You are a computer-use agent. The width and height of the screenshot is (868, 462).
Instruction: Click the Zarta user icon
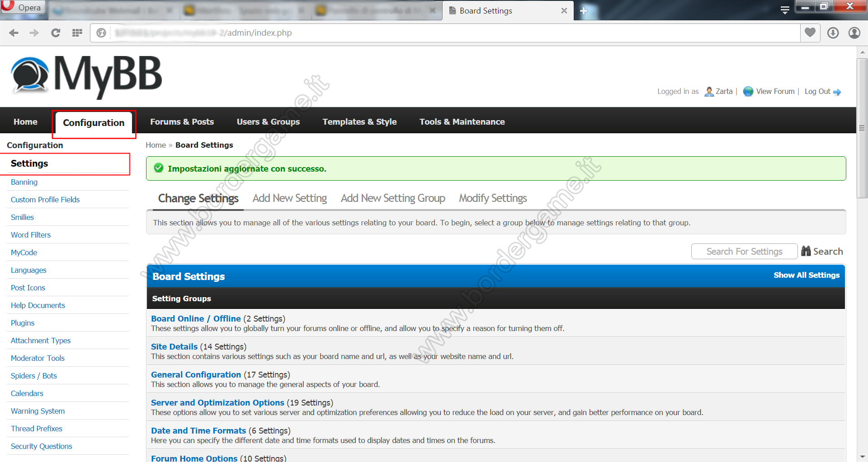[709, 92]
